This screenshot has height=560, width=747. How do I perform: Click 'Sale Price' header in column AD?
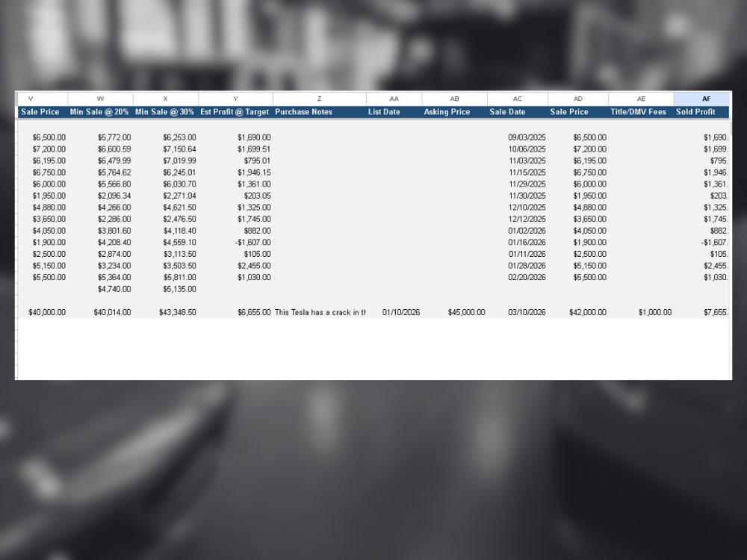(x=578, y=112)
